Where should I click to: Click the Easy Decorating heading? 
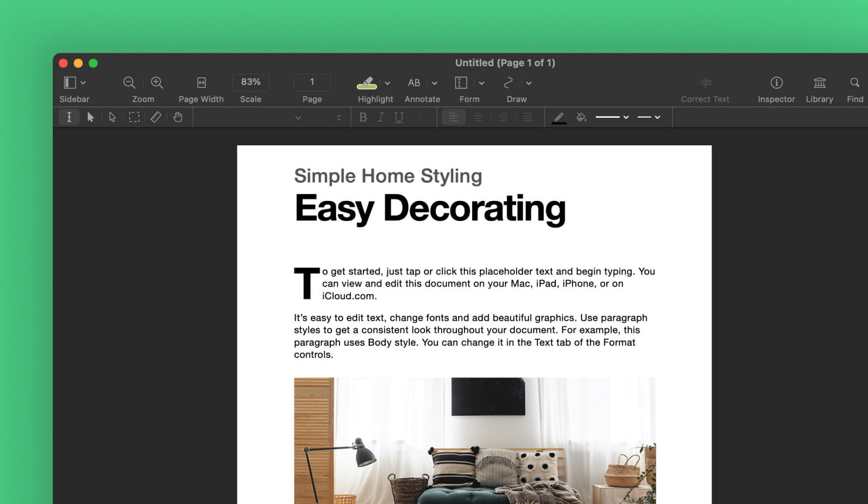pyautogui.click(x=430, y=209)
